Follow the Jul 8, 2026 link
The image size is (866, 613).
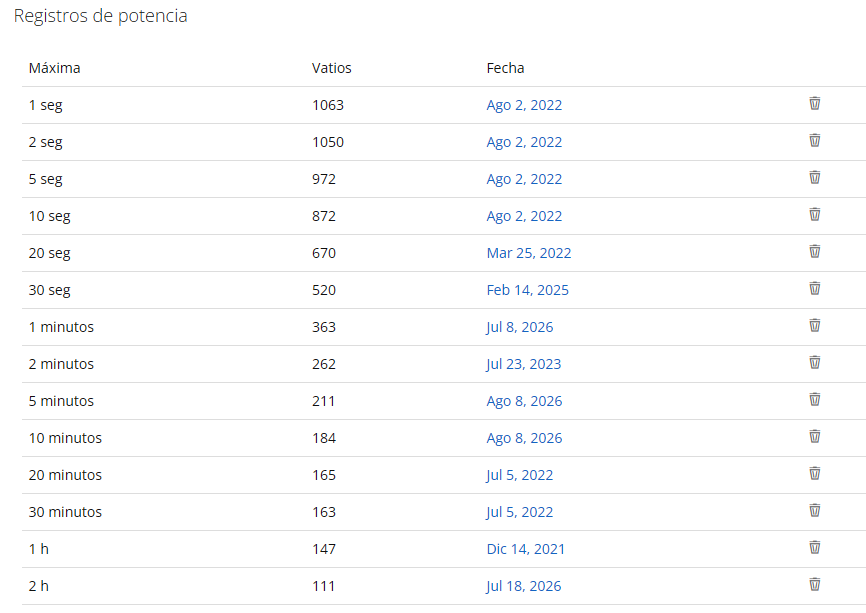519,327
